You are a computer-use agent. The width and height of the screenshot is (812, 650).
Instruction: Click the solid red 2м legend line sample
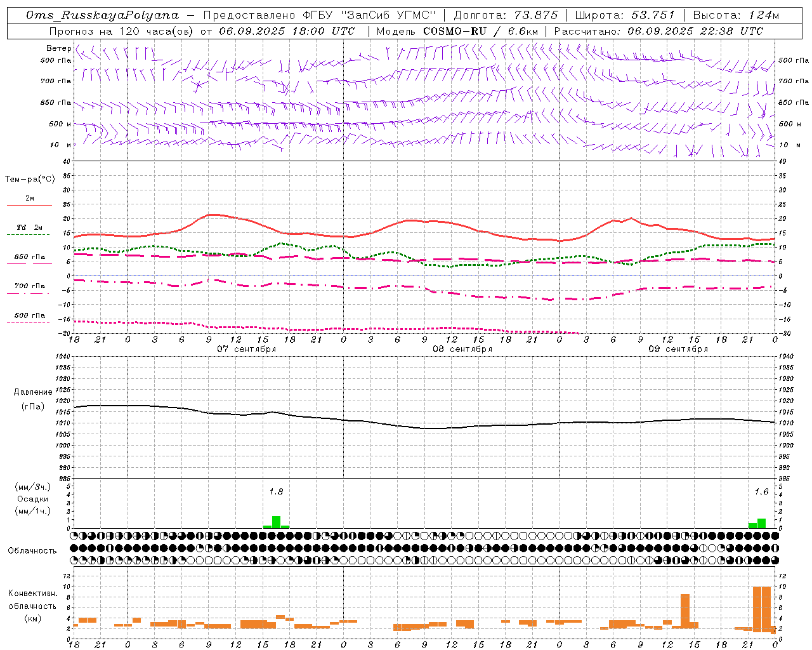click(x=29, y=205)
